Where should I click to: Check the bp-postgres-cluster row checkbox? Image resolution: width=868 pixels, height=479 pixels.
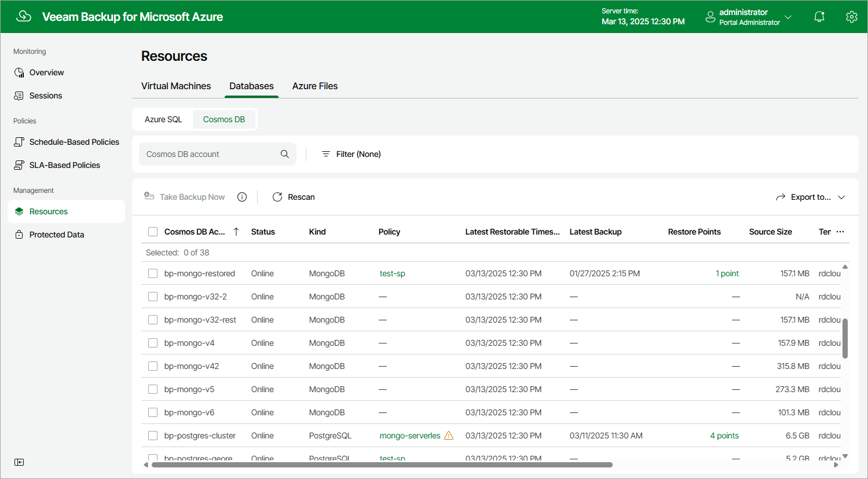(x=153, y=436)
